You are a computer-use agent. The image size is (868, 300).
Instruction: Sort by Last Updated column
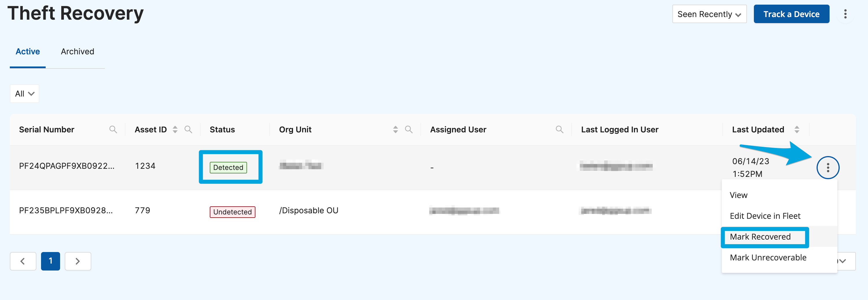797,129
